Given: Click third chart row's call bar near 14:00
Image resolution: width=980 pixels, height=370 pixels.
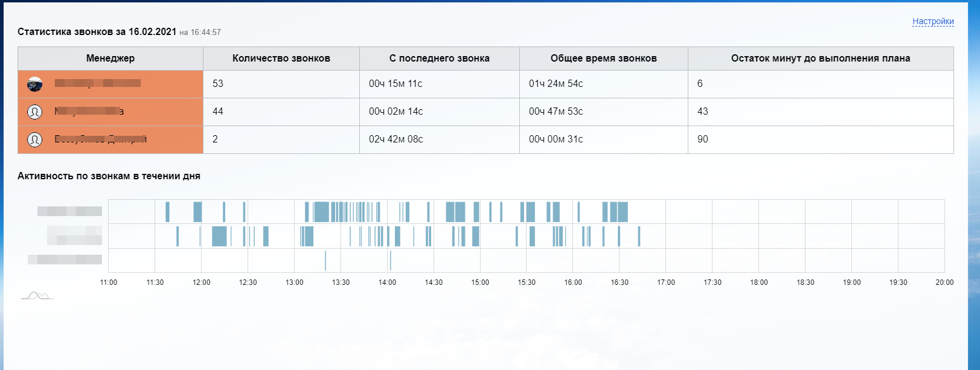Looking at the screenshot, I should pos(390,260).
